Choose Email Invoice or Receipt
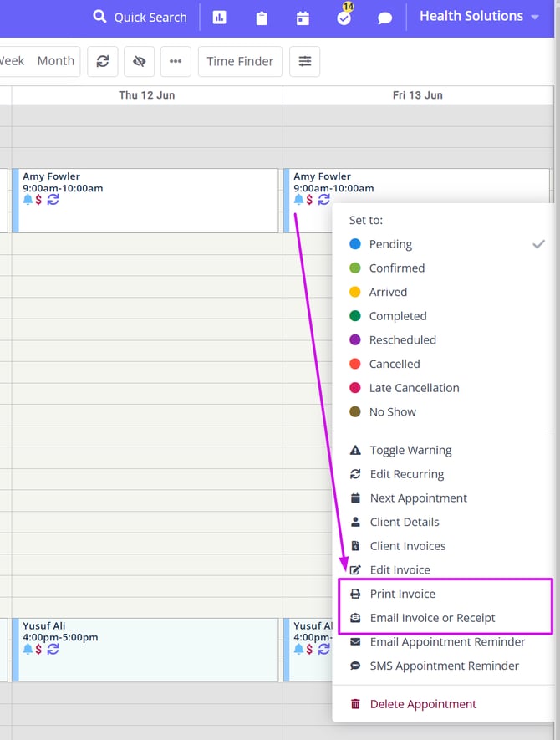The image size is (560, 740). click(x=432, y=618)
